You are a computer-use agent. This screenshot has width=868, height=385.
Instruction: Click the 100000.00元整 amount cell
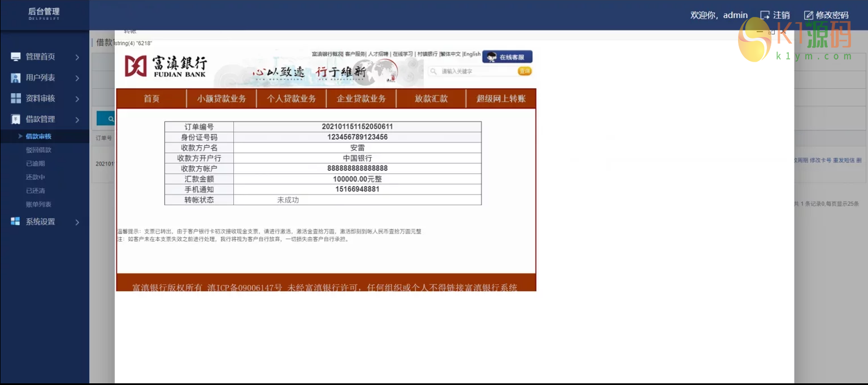pyautogui.click(x=357, y=179)
